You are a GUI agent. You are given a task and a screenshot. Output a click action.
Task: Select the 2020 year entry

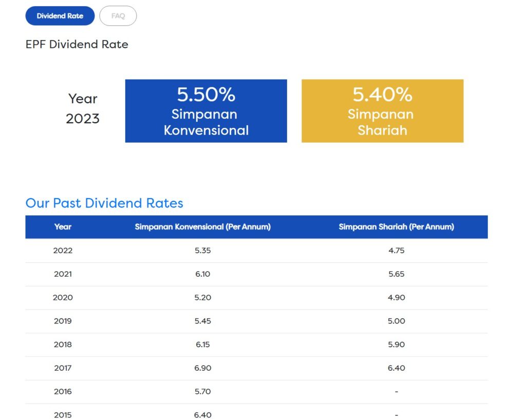click(x=63, y=297)
